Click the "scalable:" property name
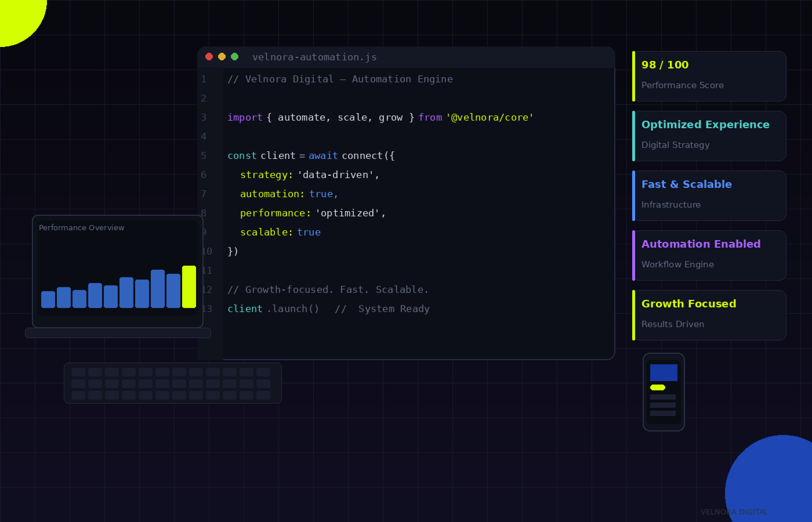The width and height of the screenshot is (812, 522). click(x=267, y=232)
